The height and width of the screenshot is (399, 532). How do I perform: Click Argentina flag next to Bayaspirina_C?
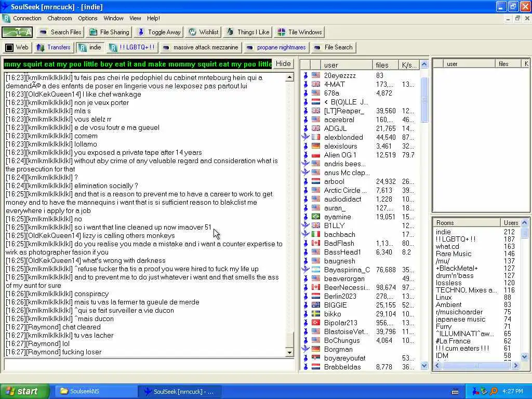316,270
